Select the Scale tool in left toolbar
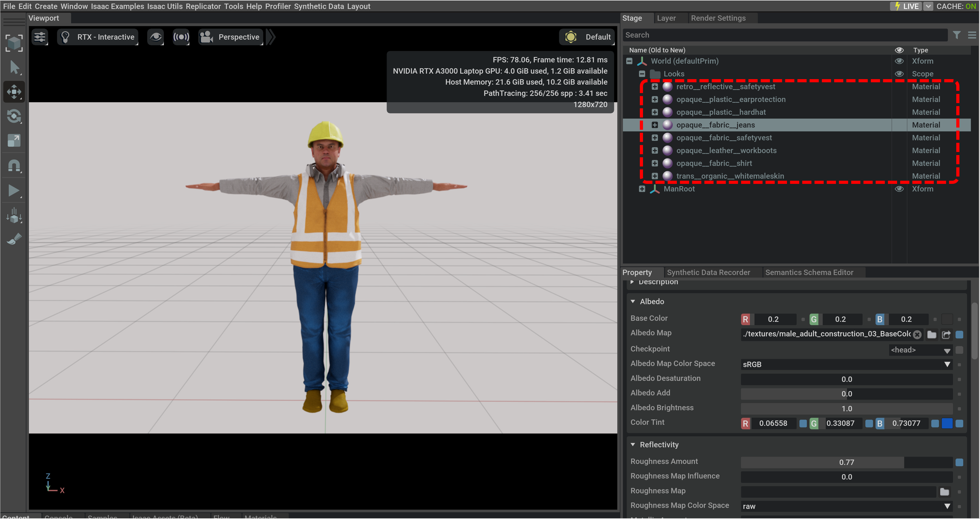The height and width of the screenshot is (519, 980). tap(14, 141)
